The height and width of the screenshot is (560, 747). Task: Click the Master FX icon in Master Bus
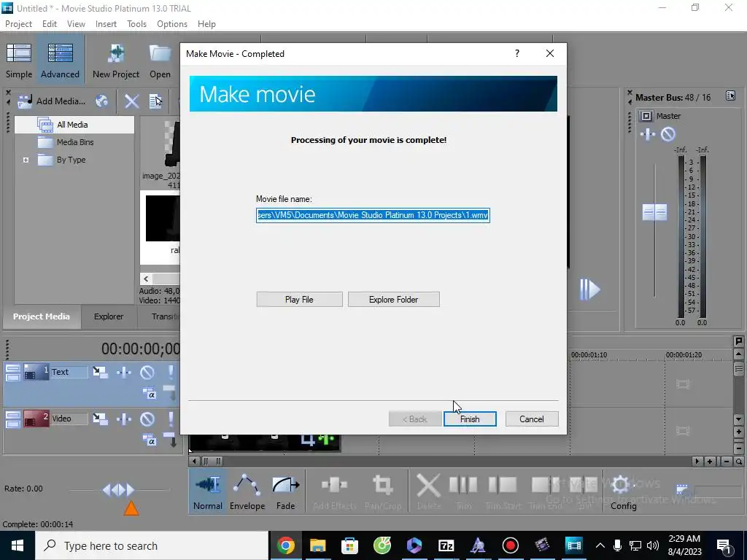click(x=648, y=134)
